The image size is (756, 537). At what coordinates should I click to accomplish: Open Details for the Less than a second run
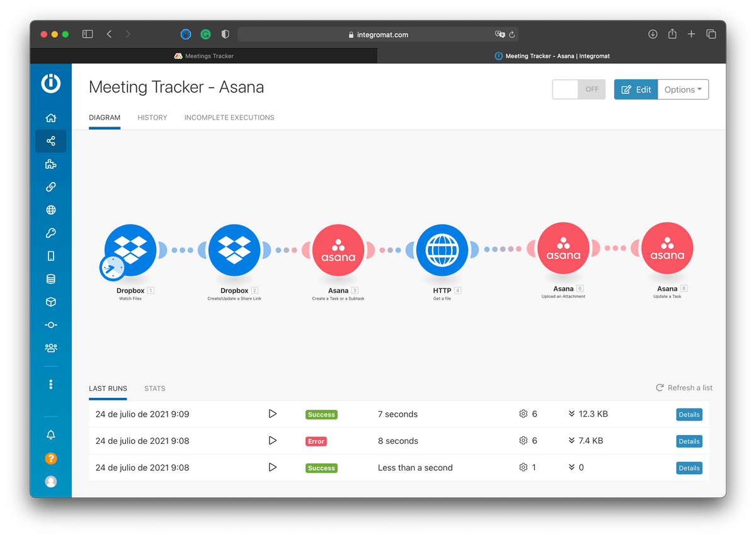[x=689, y=468]
